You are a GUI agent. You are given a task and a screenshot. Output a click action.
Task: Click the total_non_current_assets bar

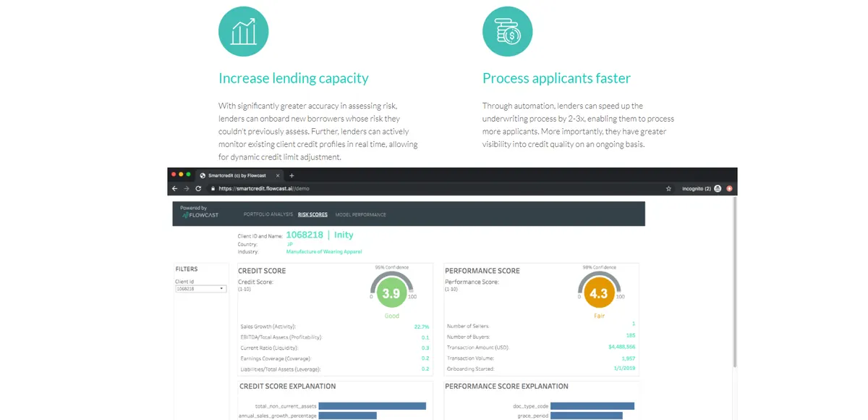(372, 406)
